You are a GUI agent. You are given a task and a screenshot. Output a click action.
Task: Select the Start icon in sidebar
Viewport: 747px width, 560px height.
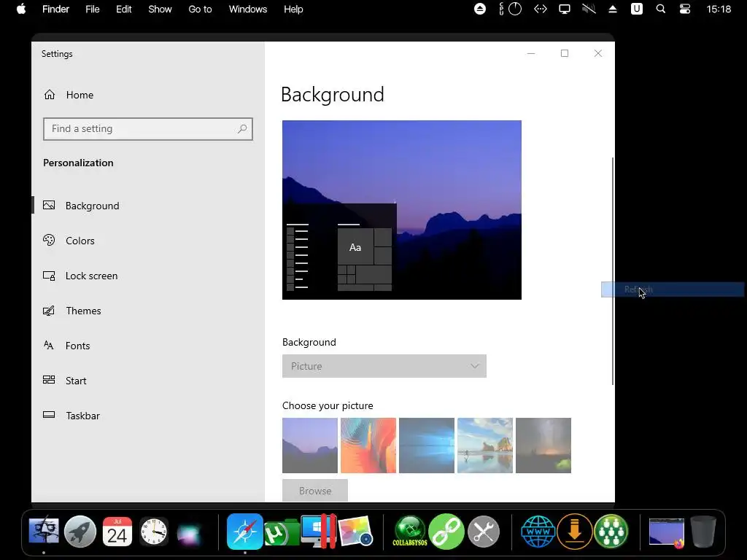pos(49,380)
